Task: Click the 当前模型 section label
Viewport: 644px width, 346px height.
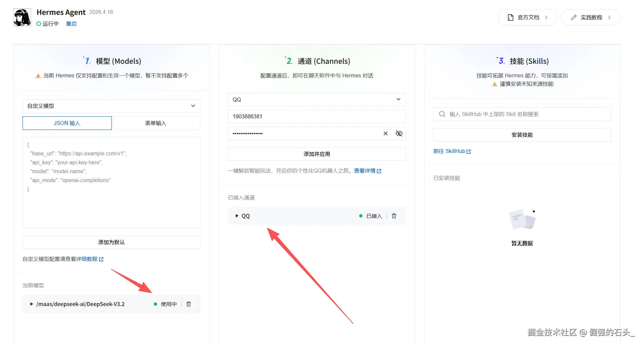Action: pyautogui.click(x=33, y=285)
